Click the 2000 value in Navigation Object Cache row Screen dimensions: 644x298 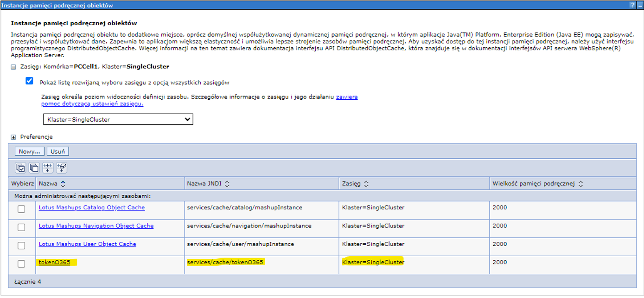coord(500,226)
